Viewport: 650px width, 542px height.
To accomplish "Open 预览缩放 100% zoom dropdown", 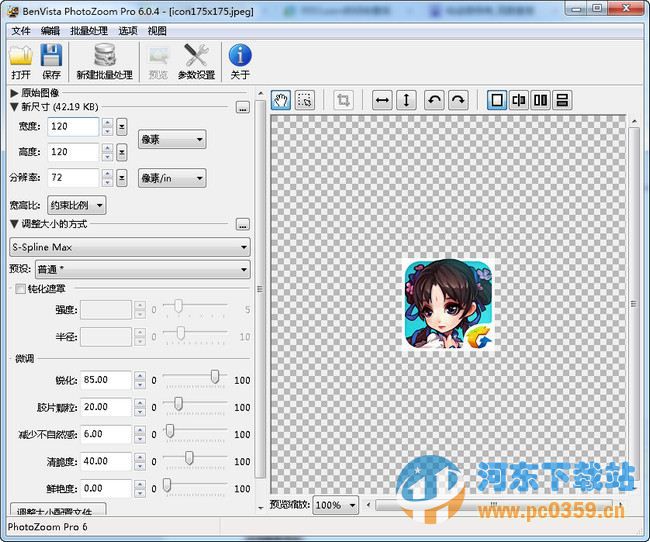I will [x=335, y=505].
